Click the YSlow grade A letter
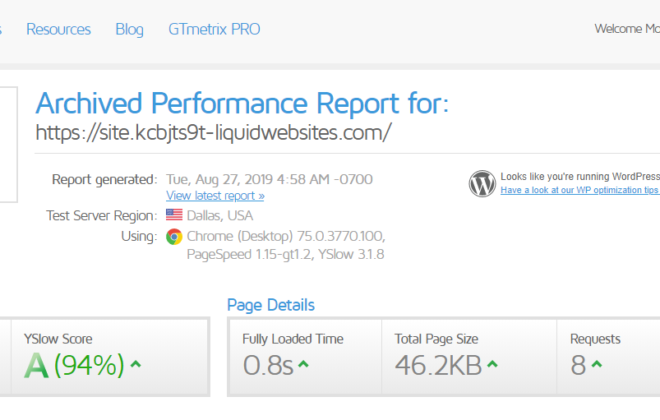The height and width of the screenshot is (420, 660). click(36, 365)
